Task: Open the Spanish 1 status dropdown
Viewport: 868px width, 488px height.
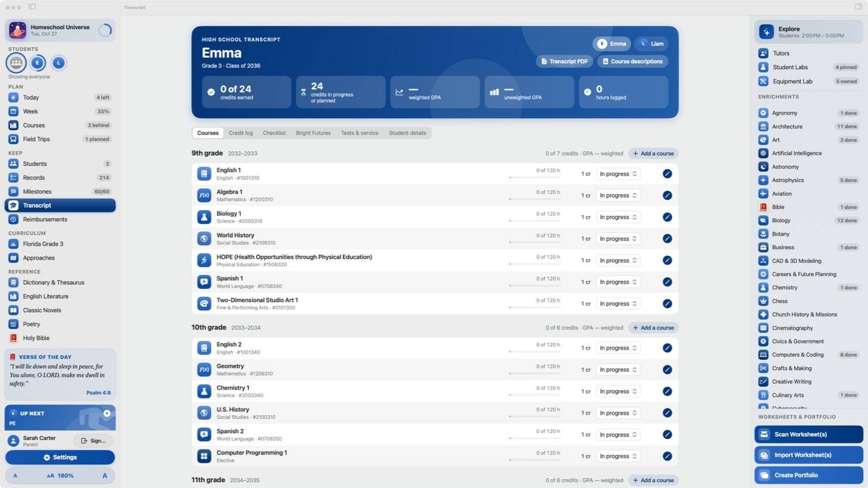Action: tap(618, 282)
